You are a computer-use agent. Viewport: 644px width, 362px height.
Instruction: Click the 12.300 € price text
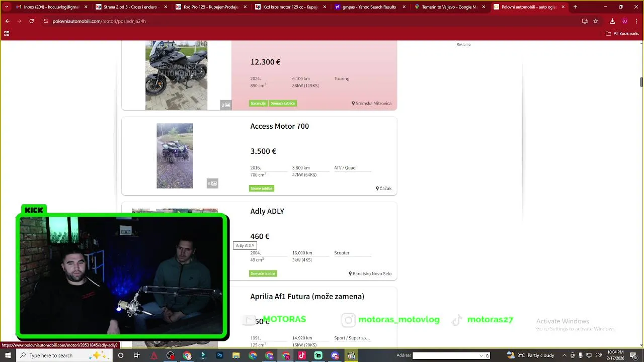265,62
